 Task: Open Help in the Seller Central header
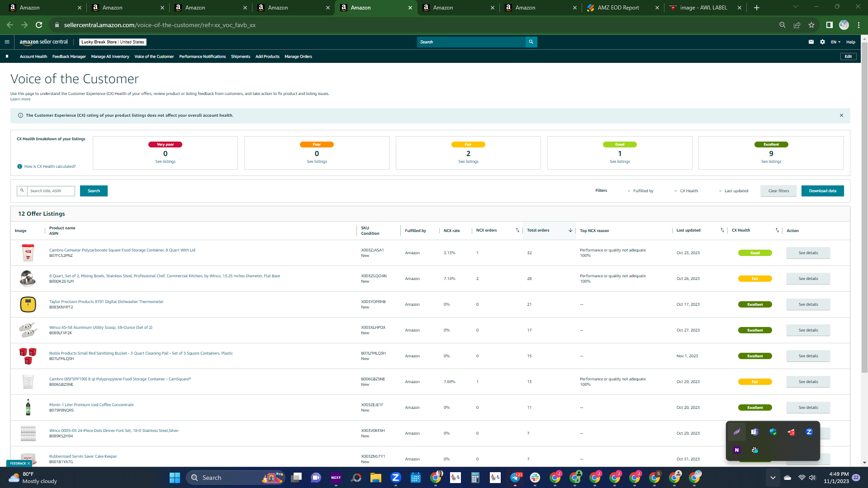pos(850,42)
